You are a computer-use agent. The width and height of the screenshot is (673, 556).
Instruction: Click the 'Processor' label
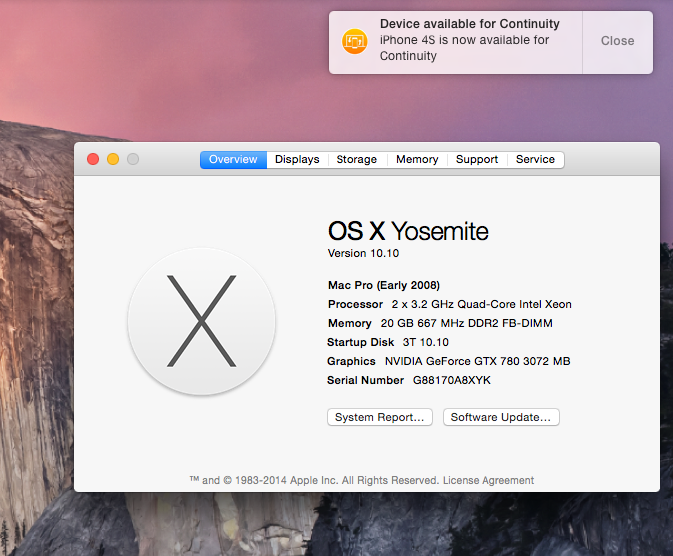pos(355,304)
